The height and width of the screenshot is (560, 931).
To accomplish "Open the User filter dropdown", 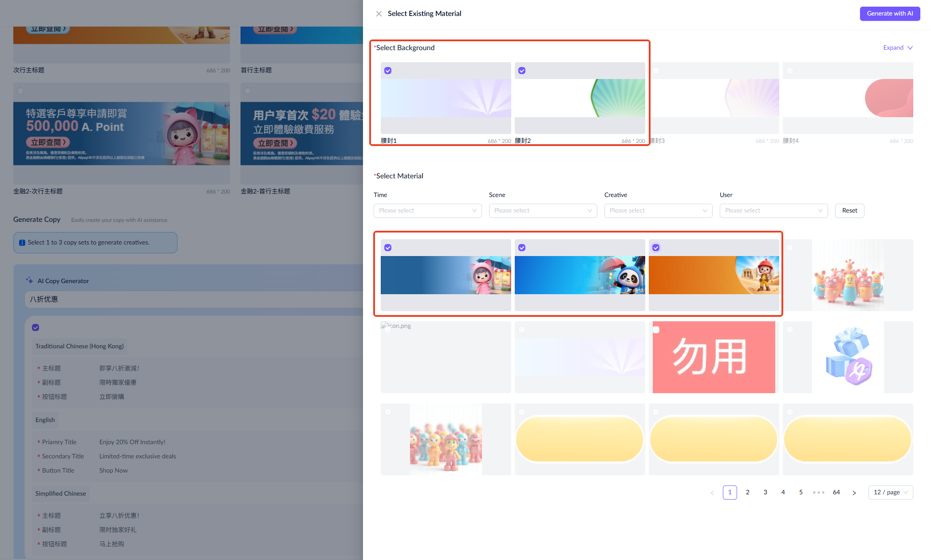I will (x=773, y=211).
